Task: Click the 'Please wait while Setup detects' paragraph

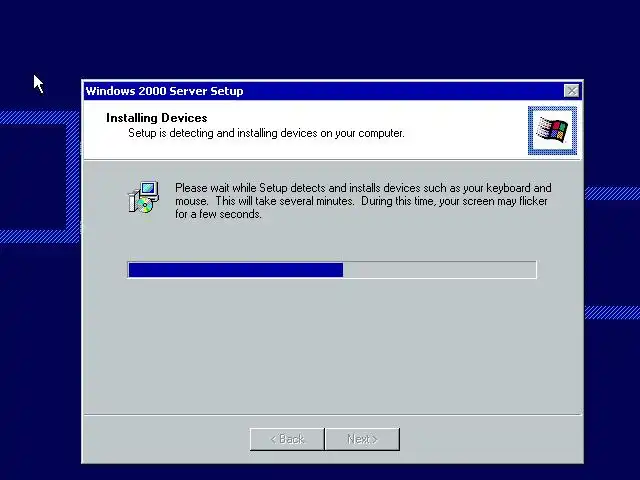Action: click(x=363, y=201)
